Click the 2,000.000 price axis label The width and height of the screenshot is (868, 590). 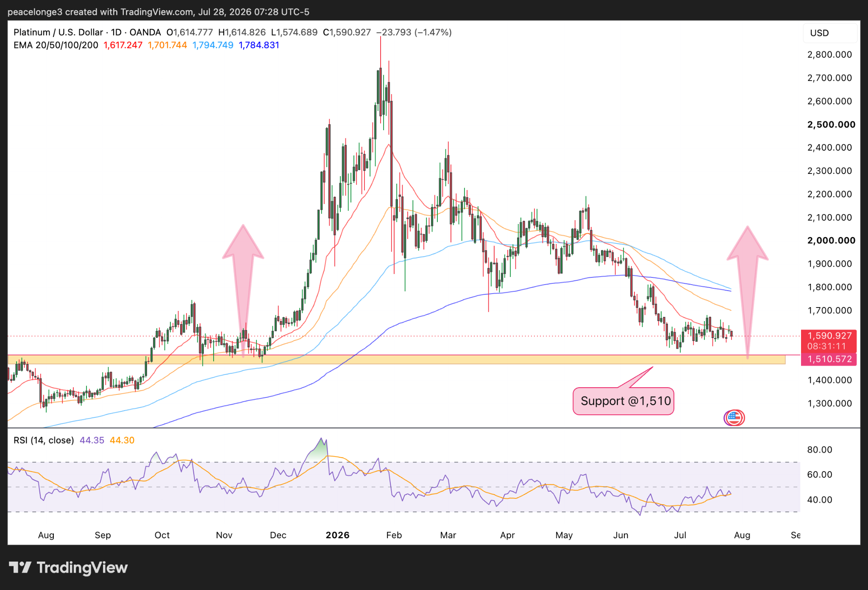click(831, 240)
